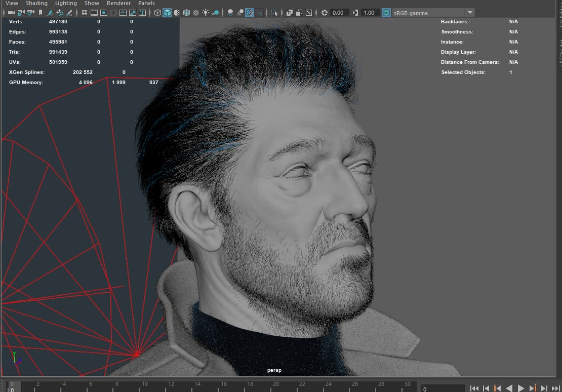This screenshot has width=562, height=392.
Task: Click Use Default Material icon
Action: coord(177,13)
